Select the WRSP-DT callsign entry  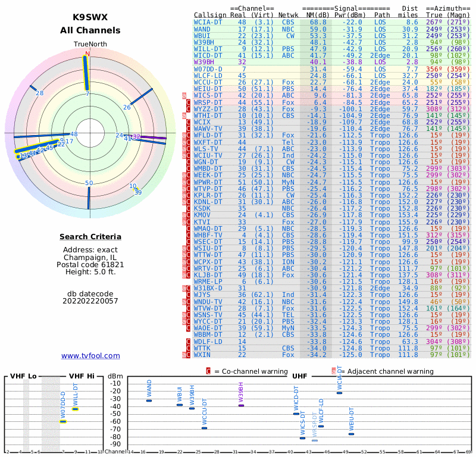click(208, 102)
